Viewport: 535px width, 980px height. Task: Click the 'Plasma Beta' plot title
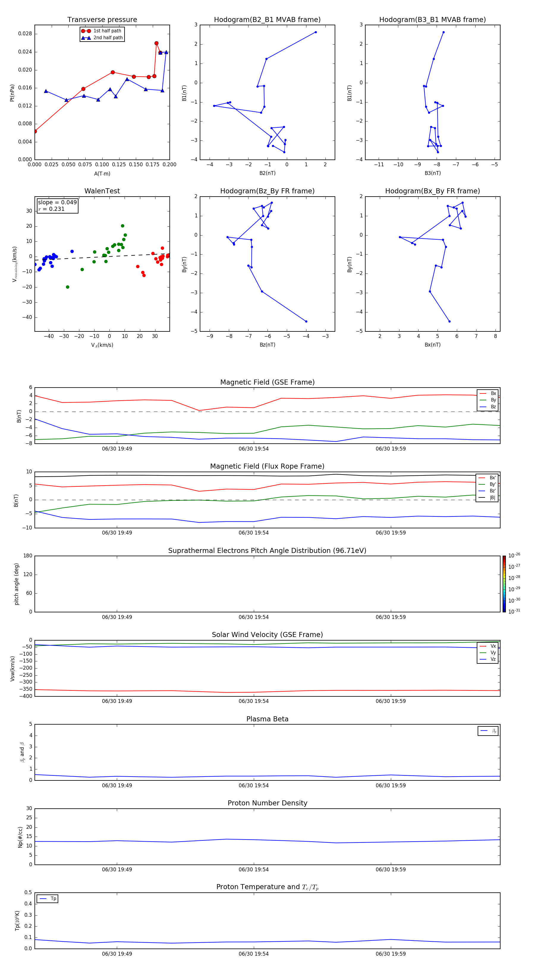pos(267,719)
